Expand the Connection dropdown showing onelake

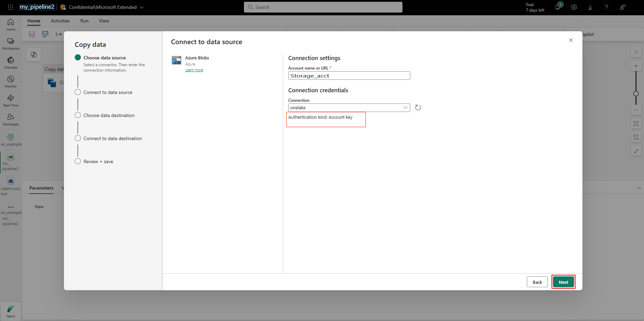[x=349, y=107]
